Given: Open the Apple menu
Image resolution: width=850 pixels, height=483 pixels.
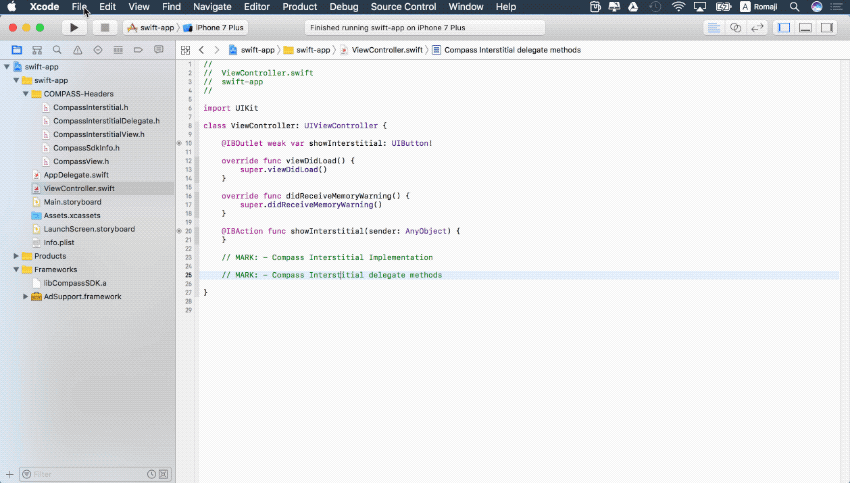Looking at the screenshot, I should point(11,7).
